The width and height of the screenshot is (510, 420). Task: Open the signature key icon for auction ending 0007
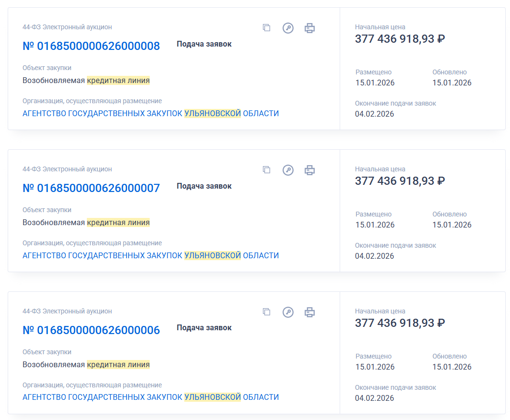(288, 170)
